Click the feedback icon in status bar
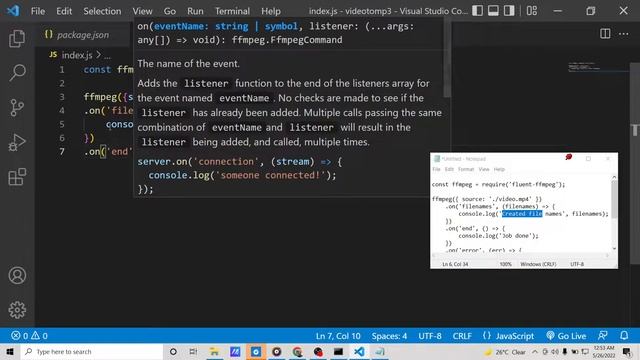Image resolution: width=640 pixels, height=360 pixels. pyautogui.click(x=602, y=336)
